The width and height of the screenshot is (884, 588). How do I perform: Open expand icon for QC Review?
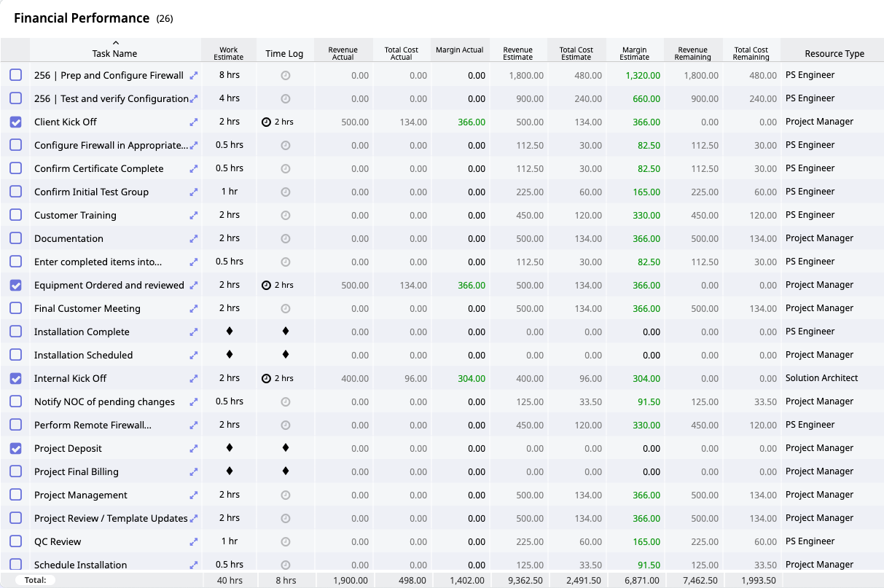pos(194,542)
